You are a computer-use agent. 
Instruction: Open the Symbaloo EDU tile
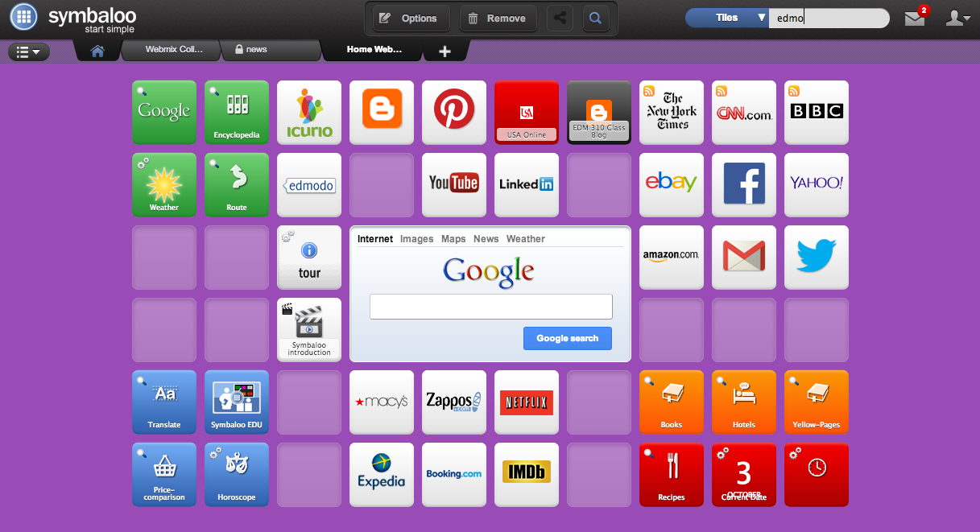point(237,402)
